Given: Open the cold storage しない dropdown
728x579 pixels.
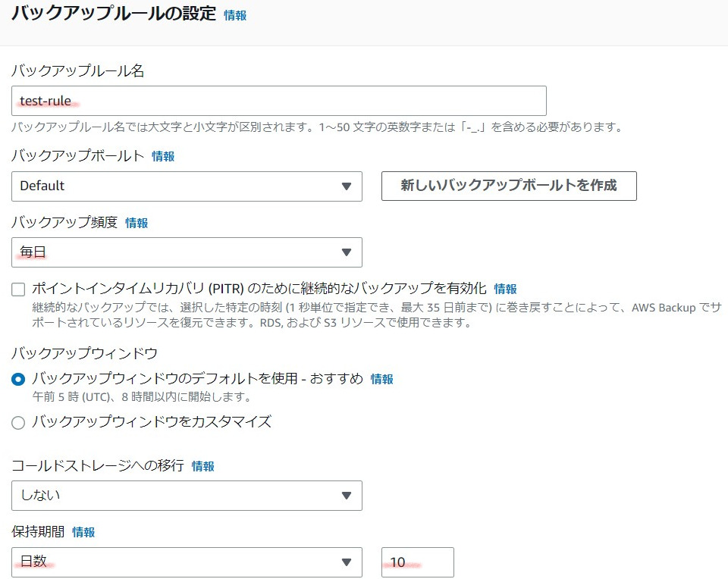Looking at the screenshot, I should [x=187, y=496].
